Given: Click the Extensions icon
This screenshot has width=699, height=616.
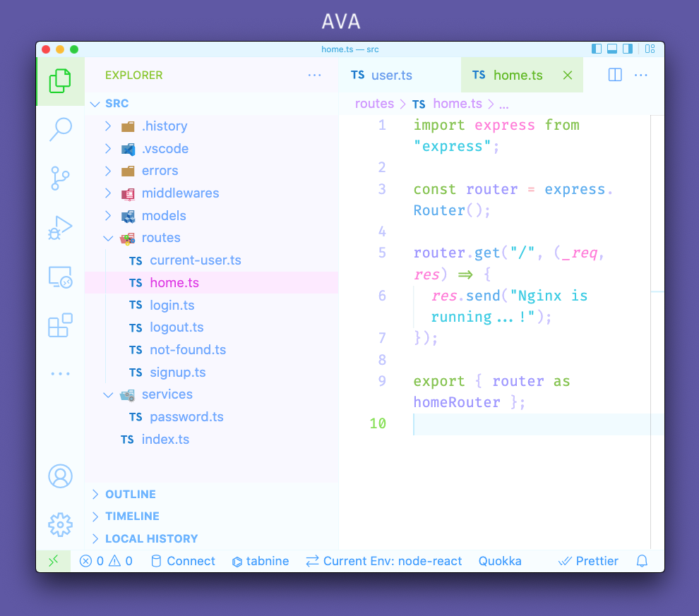Looking at the screenshot, I should pyautogui.click(x=60, y=325).
